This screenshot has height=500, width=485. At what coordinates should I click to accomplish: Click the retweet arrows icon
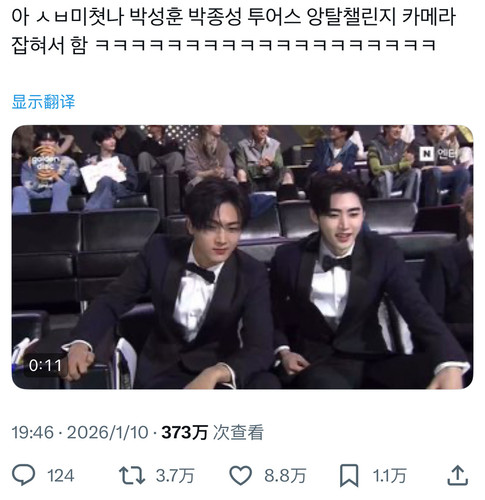click(x=132, y=475)
